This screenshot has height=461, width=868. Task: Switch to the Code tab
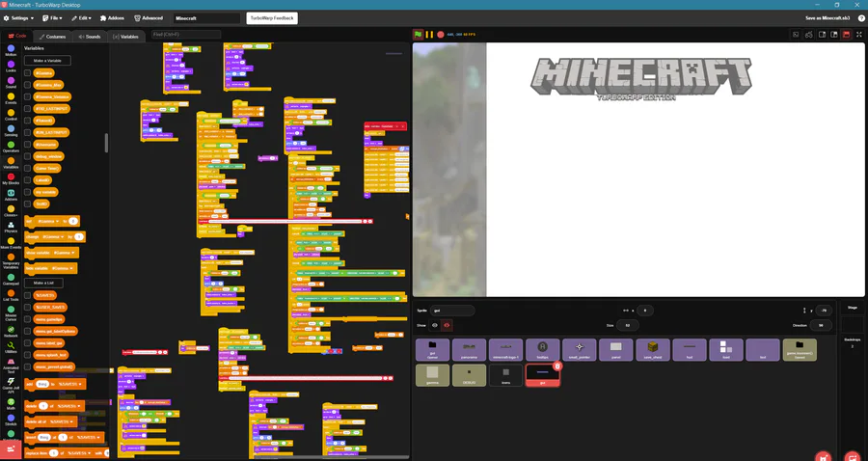[x=17, y=36]
